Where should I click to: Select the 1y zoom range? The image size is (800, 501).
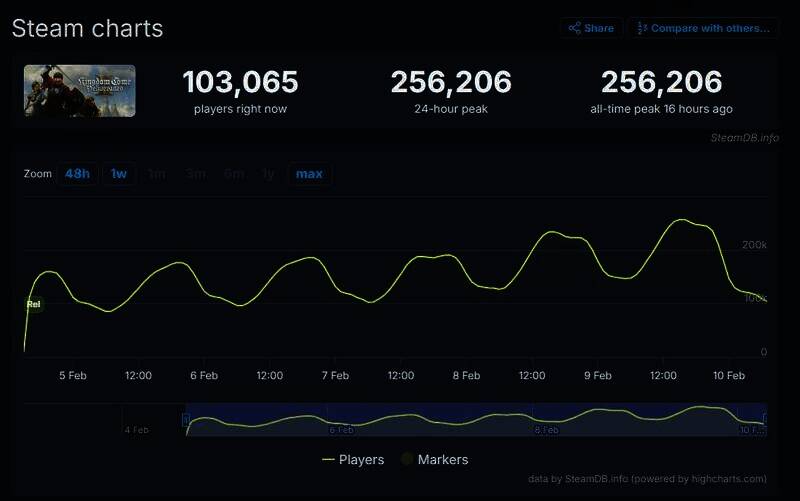click(268, 174)
